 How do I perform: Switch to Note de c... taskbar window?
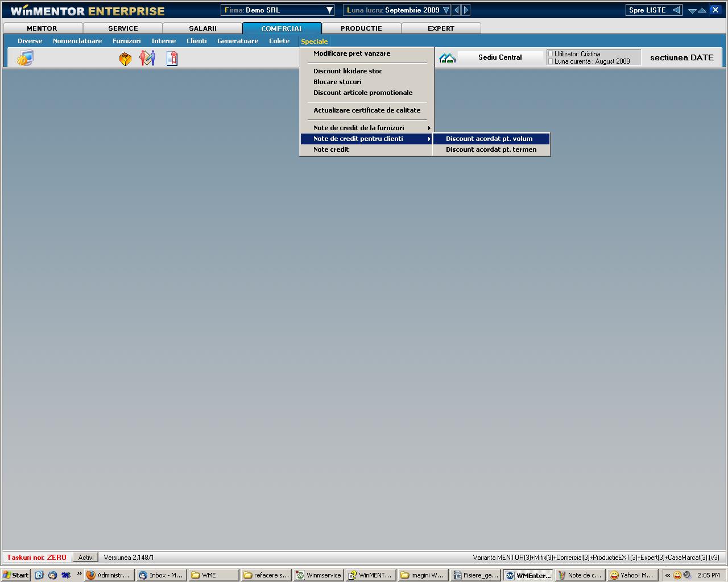(580, 575)
